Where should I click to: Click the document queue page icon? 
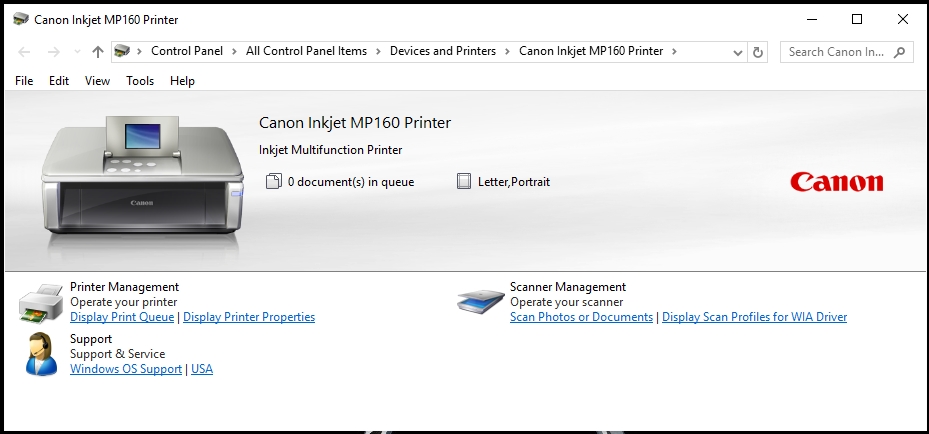click(x=273, y=181)
